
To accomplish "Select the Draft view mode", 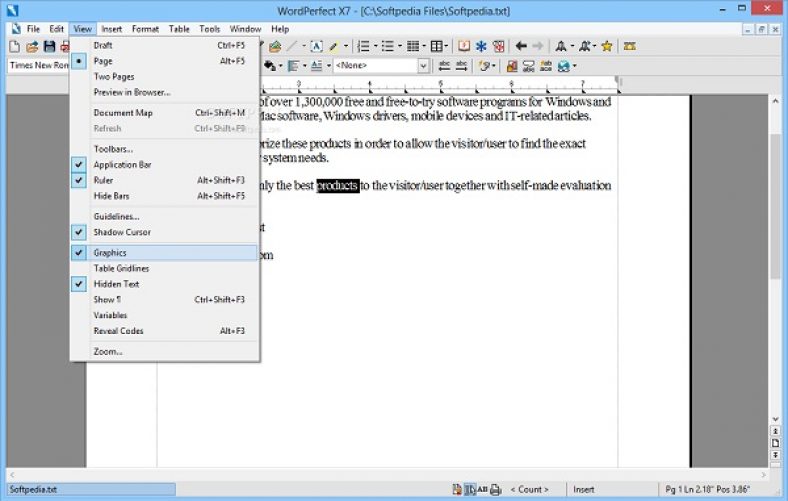I will pyautogui.click(x=103, y=45).
